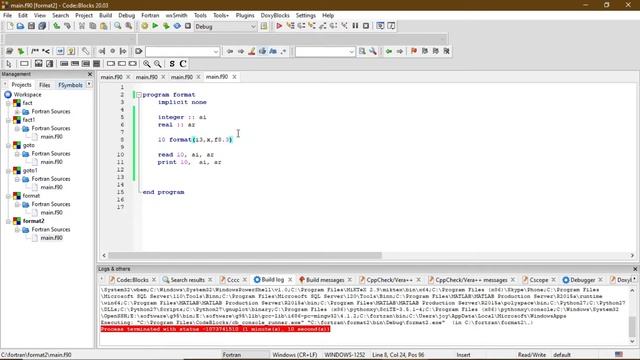Click the Next line debug icon

tap(301, 26)
